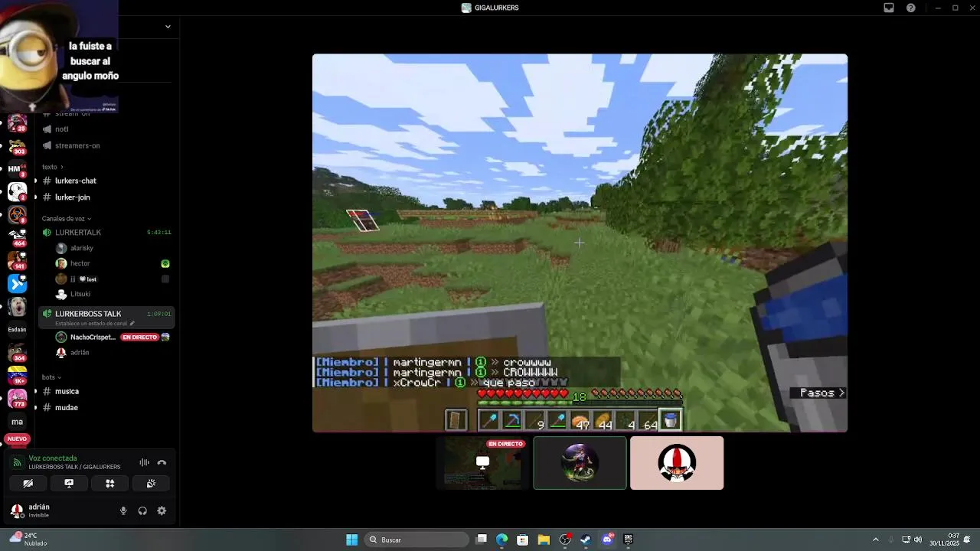Screen dimensions: 980x551
Task: Open server icon with 364 badge
Action: point(17,352)
